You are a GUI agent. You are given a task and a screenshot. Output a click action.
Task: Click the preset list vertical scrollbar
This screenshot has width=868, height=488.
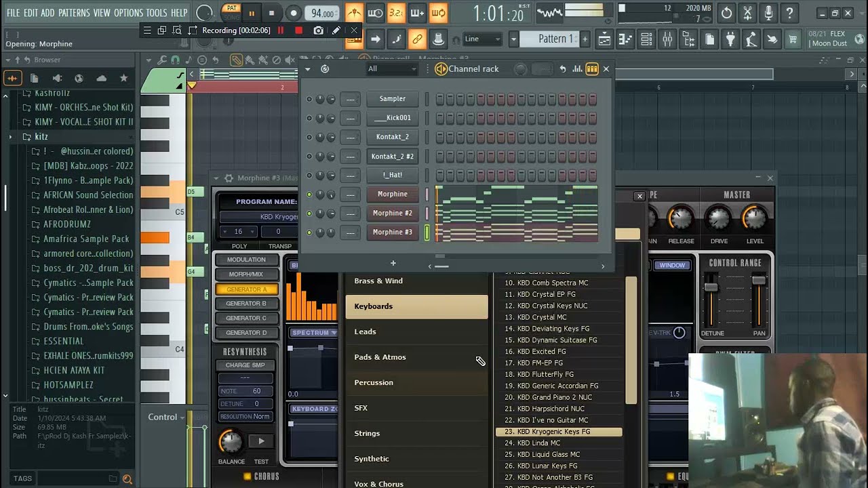tap(631, 339)
